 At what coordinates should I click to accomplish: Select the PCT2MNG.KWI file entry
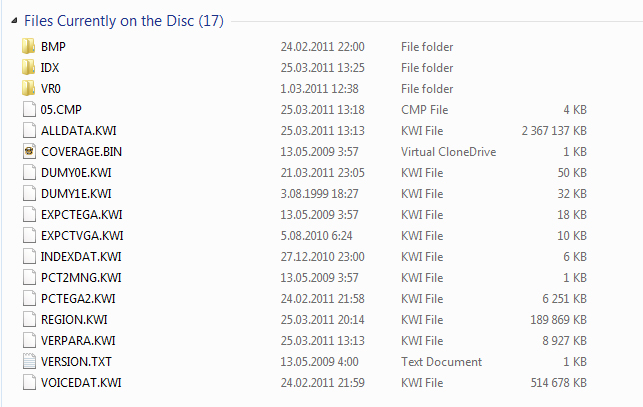[x=81, y=277]
